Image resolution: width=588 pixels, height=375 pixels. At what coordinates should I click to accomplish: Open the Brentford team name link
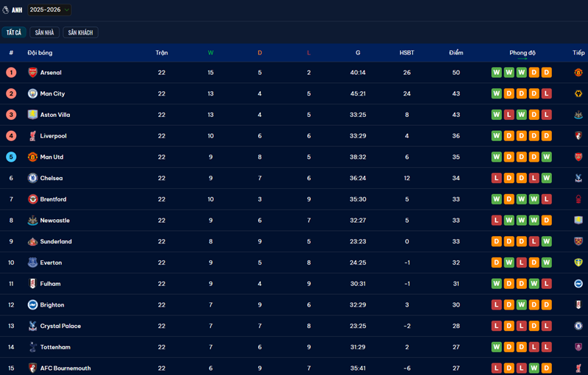coord(53,199)
